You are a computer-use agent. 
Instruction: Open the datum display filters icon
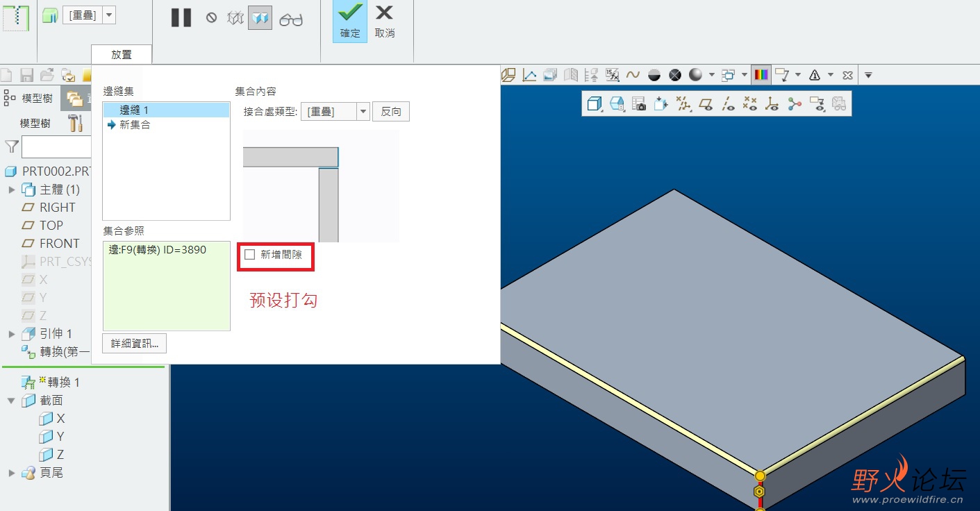pyautogui.click(x=684, y=104)
